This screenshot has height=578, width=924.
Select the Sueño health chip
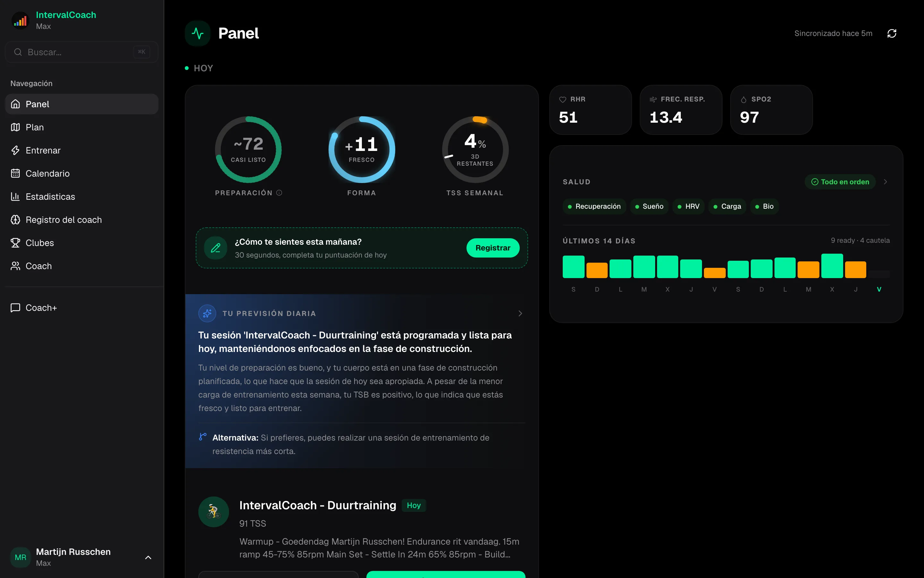(x=649, y=206)
